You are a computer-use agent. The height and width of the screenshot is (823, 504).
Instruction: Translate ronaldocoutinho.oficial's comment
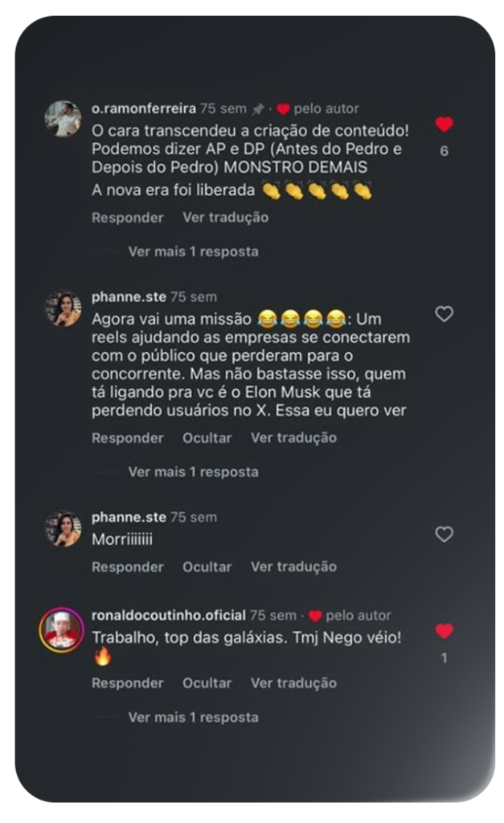[293, 683]
